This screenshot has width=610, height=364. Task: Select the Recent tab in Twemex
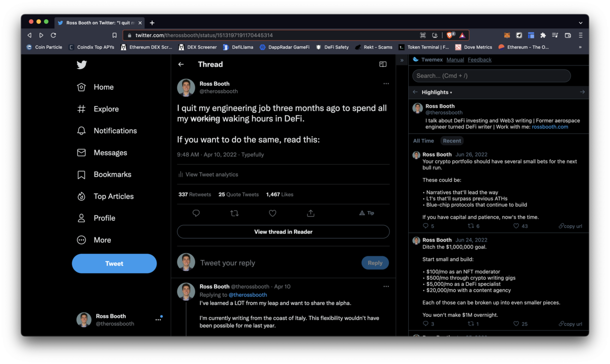[x=452, y=141]
